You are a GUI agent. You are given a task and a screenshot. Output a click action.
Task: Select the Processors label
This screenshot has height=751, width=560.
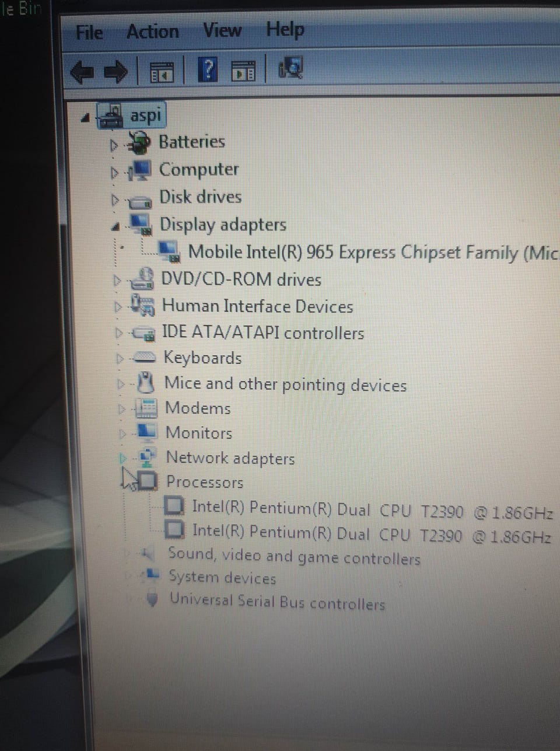(x=205, y=482)
